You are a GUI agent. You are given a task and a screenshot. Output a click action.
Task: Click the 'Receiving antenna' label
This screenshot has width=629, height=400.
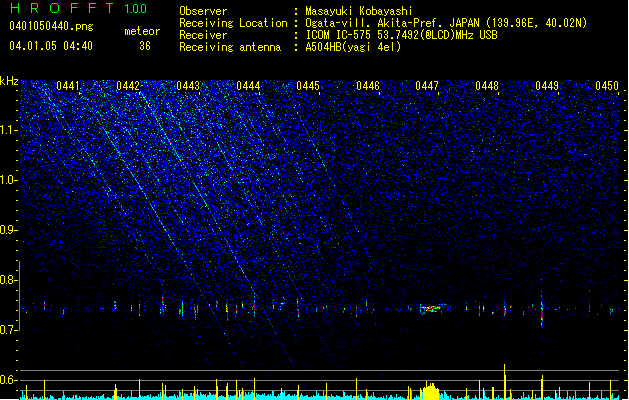[x=230, y=47]
